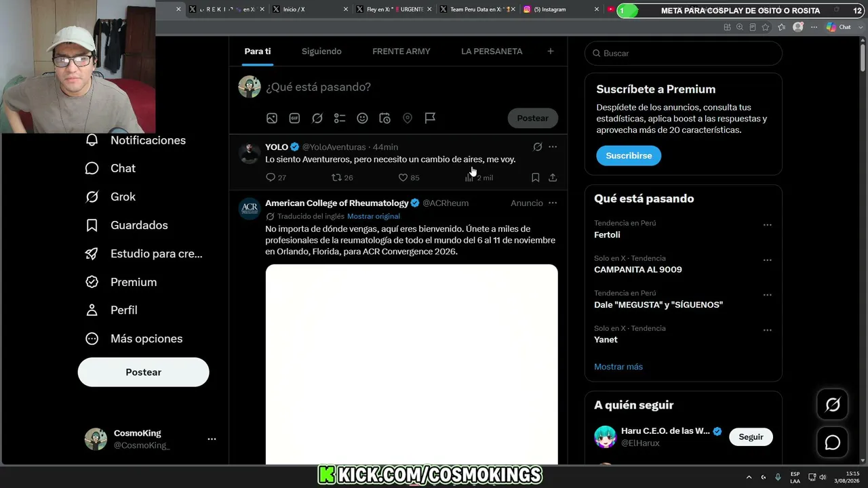Repost YOLO's post
The image size is (868, 488).
click(x=342, y=178)
